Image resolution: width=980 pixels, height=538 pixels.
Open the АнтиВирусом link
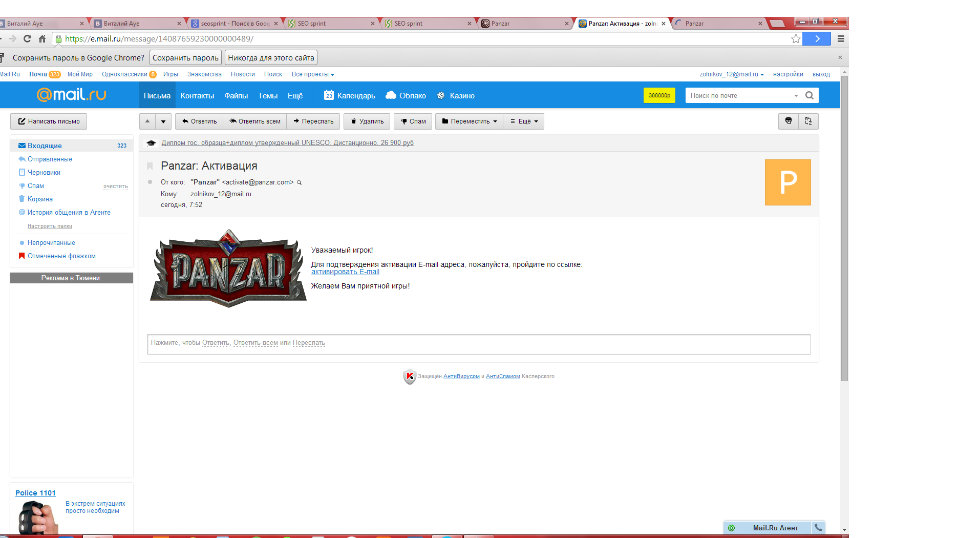click(461, 376)
